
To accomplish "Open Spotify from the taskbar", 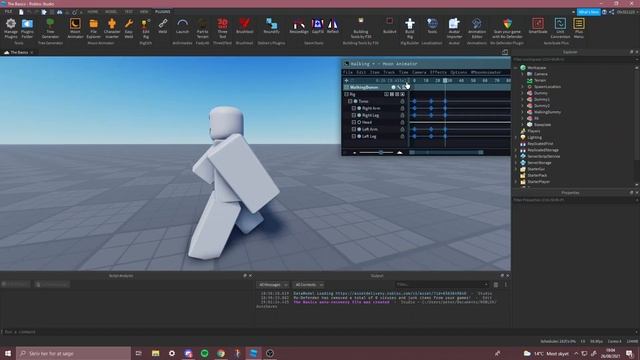I will (x=204, y=353).
